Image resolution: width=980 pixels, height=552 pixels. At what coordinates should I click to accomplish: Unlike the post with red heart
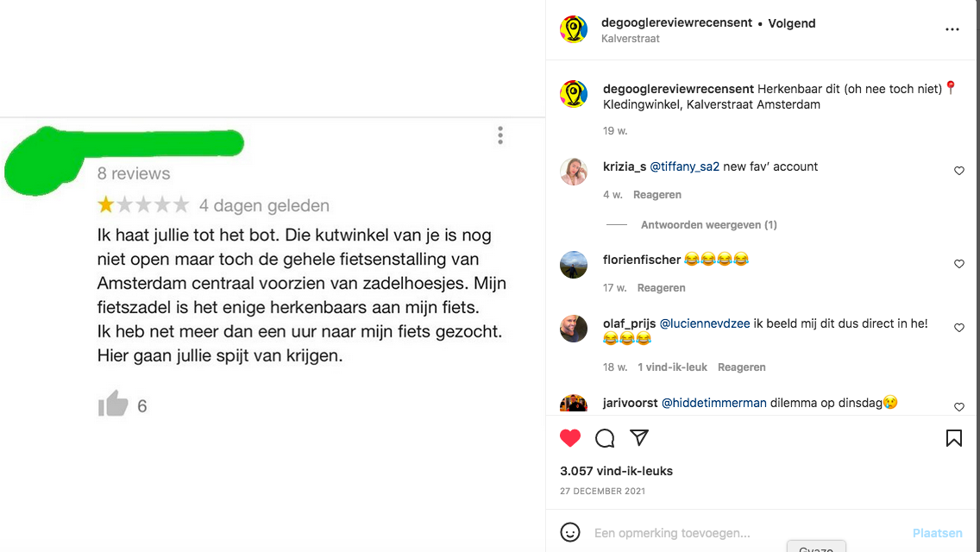[570, 437]
